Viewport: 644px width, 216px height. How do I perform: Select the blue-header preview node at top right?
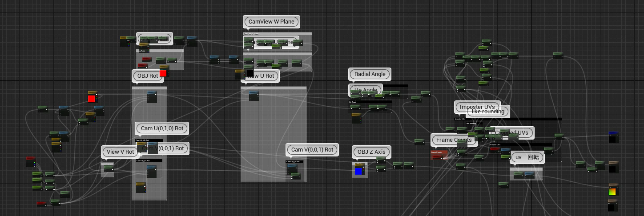click(x=613, y=137)
